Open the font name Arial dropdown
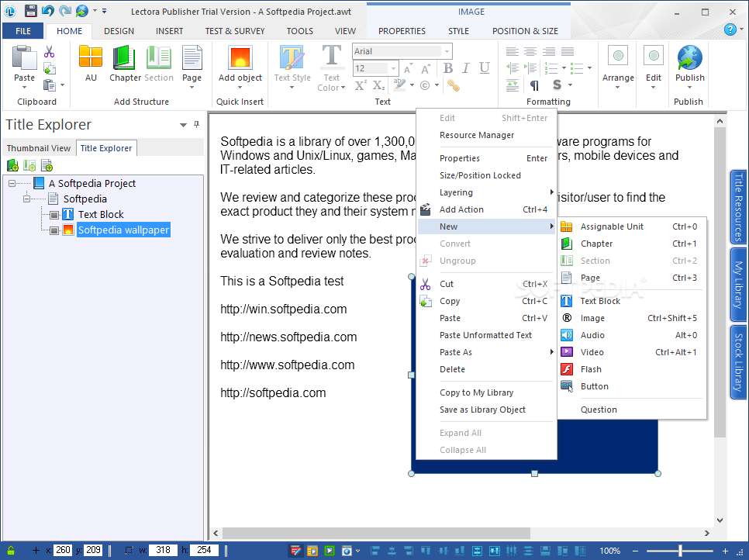 (x=447, y=51)
